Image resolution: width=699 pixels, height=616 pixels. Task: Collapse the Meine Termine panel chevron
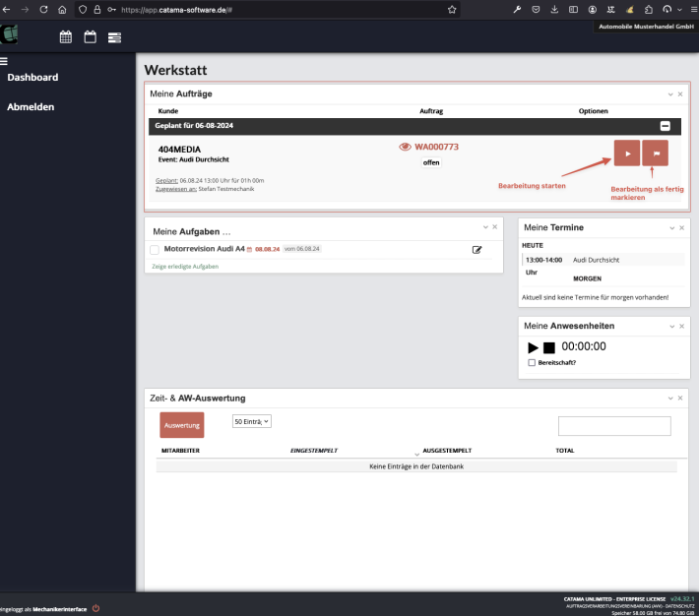pyautogui.click(x=670, y=227)
